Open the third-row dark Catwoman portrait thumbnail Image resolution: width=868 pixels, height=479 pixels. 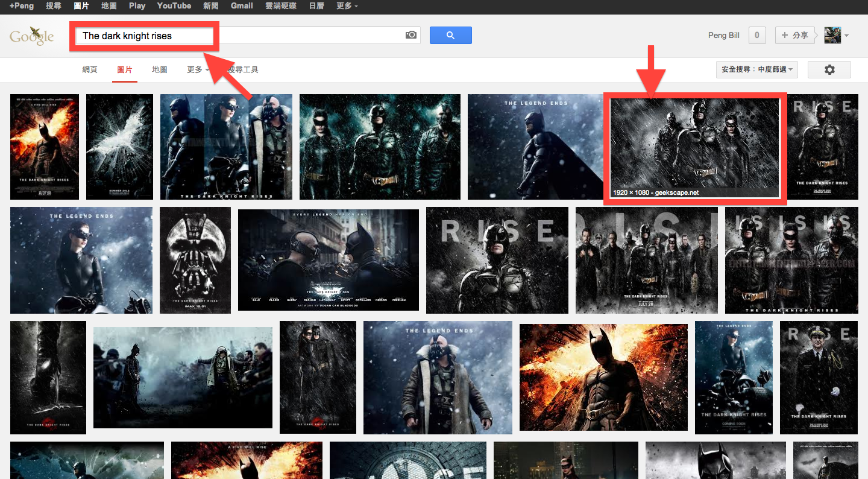(318, 378)
